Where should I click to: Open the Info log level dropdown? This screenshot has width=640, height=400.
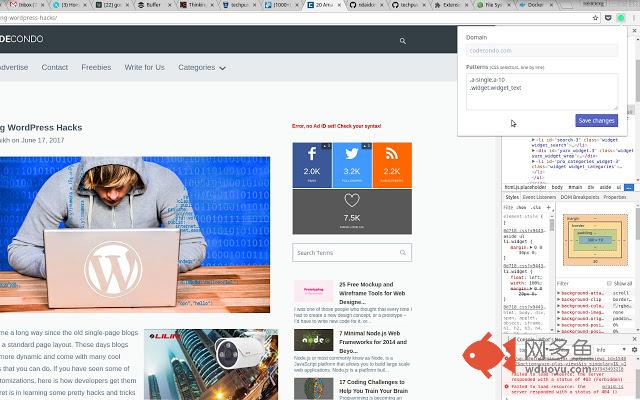pyautogui.click(x=611, y=350)
